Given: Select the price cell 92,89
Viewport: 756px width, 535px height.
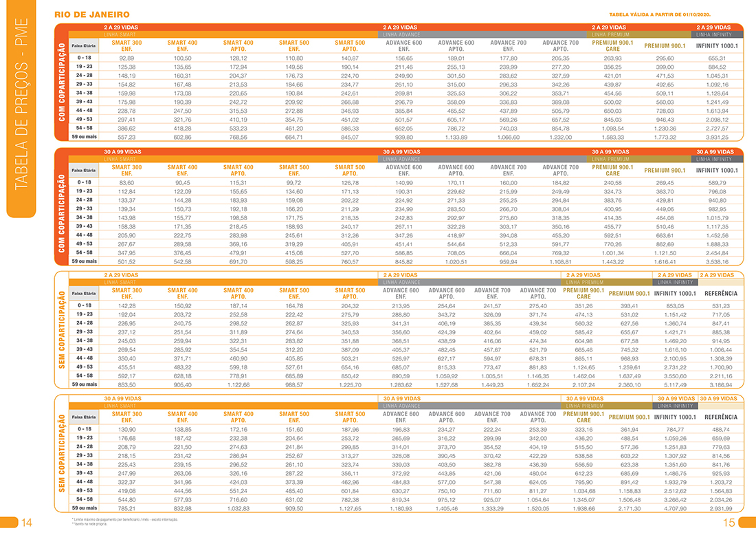Looking at the screenshot, I should pos(126,58).
